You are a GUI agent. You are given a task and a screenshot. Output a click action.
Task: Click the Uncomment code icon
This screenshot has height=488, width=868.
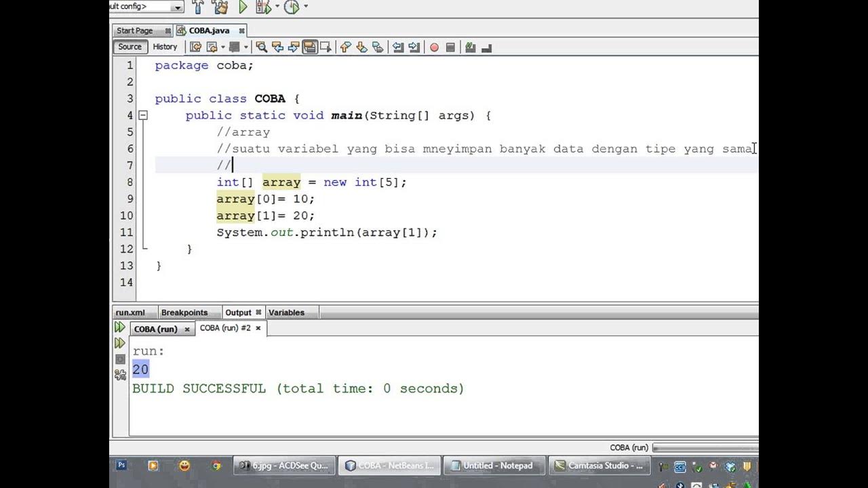pyautogui.click(x=486, y=47)
